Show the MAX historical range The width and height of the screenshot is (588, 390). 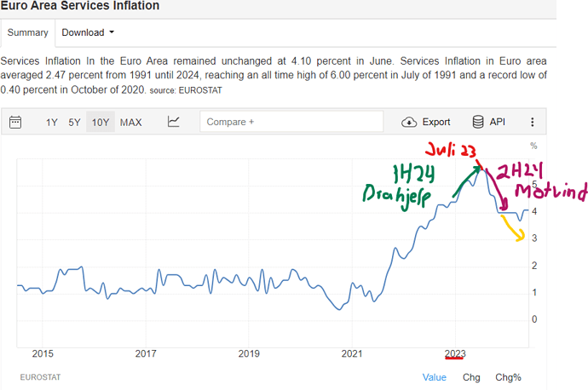(131, 122)
